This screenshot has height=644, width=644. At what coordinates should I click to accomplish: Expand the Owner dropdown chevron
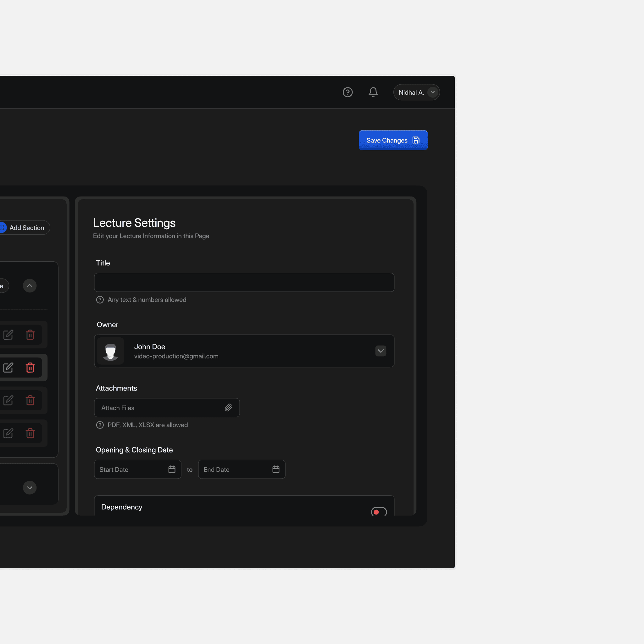pos(381,351)
